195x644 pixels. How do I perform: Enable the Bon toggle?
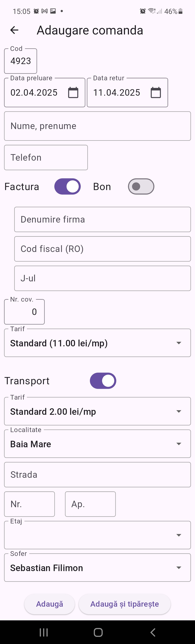coord(141,186)
